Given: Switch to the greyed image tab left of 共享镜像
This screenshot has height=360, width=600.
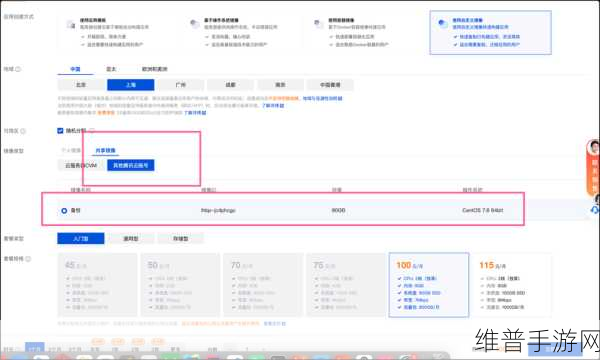Looking at the screenshot, I should (x=71, y=151).
